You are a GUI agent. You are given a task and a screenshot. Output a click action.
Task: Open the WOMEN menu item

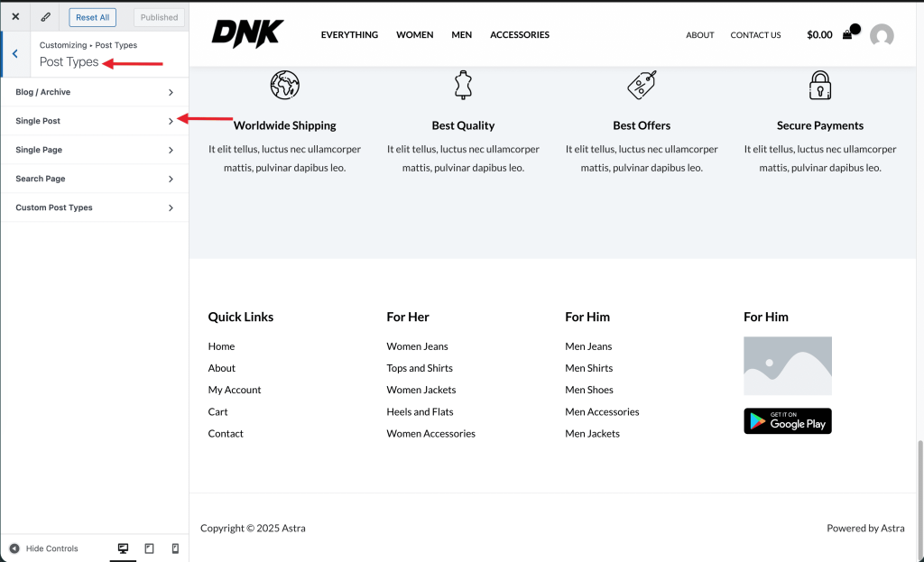(414, 34)
